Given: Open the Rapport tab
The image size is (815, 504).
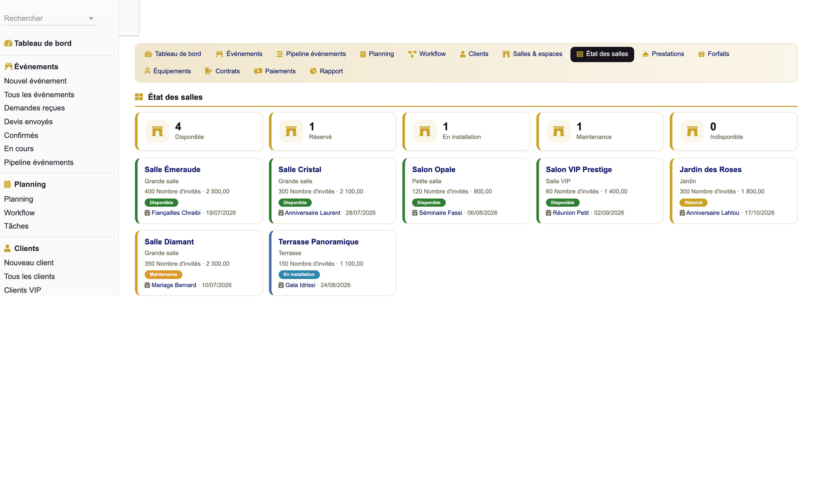Looking at the screenshot, I should [326, 71].
